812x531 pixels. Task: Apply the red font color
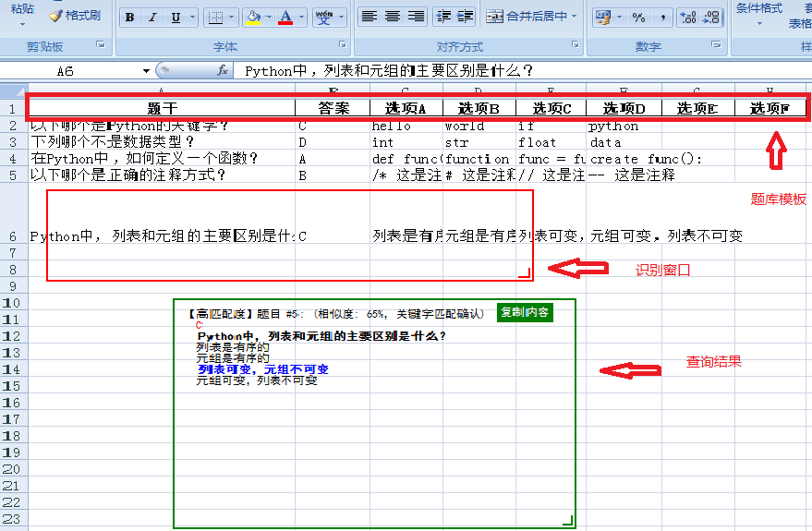point(285,18)
